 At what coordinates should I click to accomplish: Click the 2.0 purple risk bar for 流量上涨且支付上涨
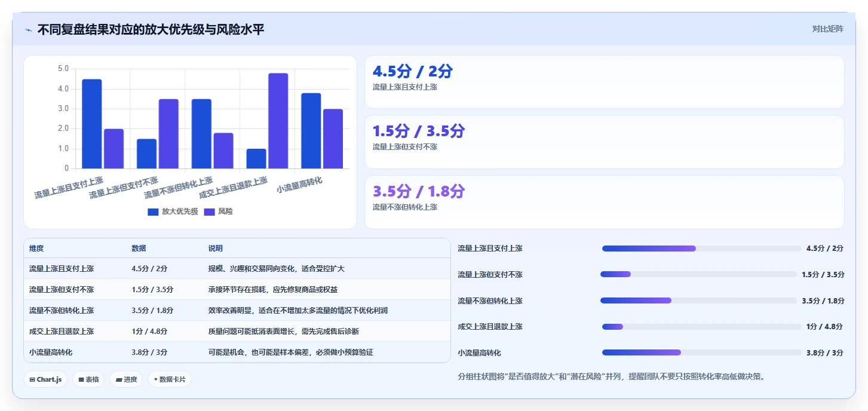tap(114, 149)
